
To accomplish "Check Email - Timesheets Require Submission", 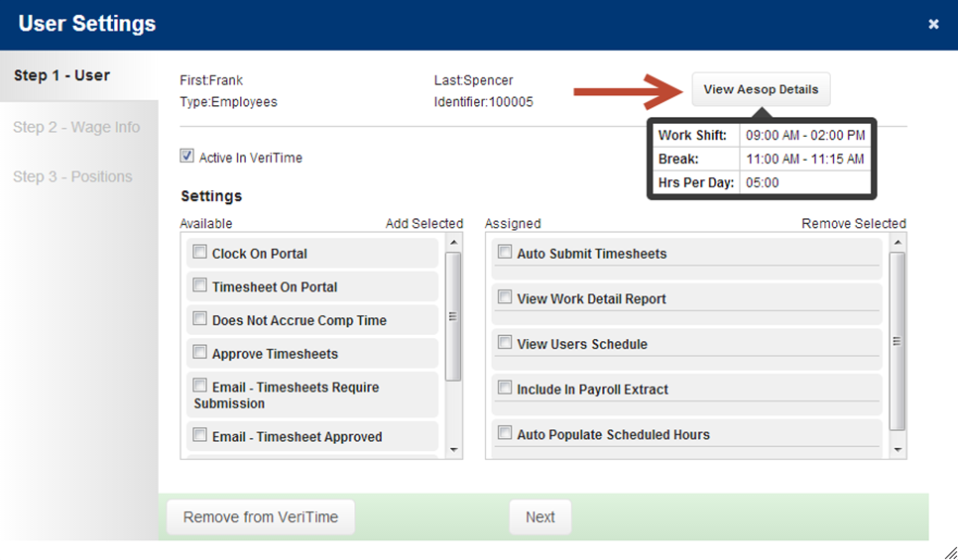I will pyautogui.click(x=199, y=386).
